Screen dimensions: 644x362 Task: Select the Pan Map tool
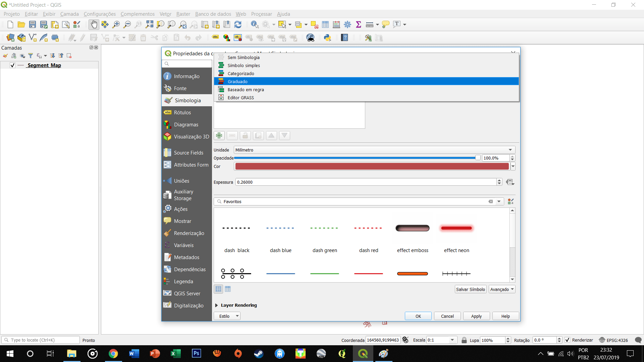(x=94, y=24)
